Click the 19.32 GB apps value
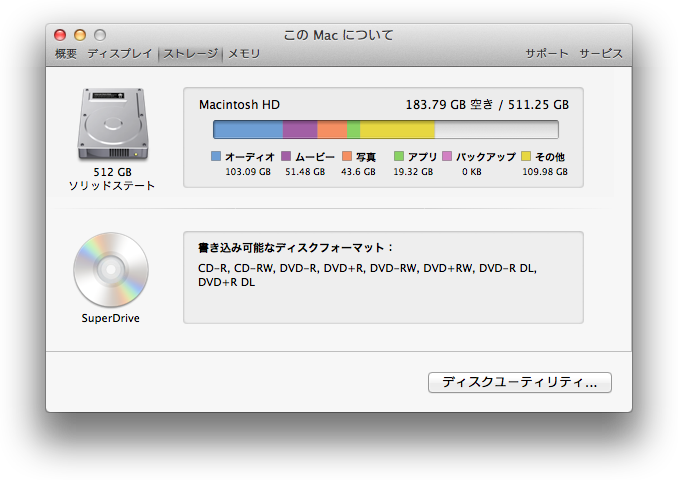Image resolution: width=678 pixels, height=480 pixels. [413, 172]
